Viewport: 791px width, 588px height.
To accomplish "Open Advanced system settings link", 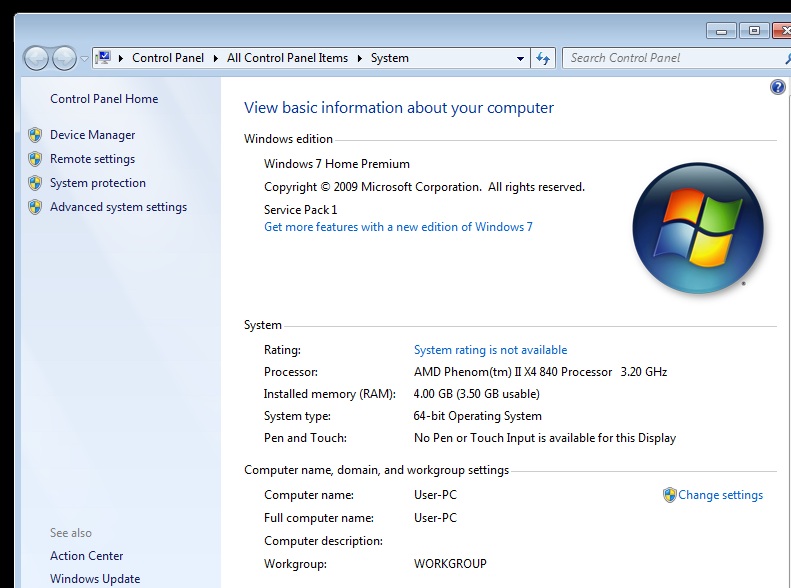I will point(119,207).
